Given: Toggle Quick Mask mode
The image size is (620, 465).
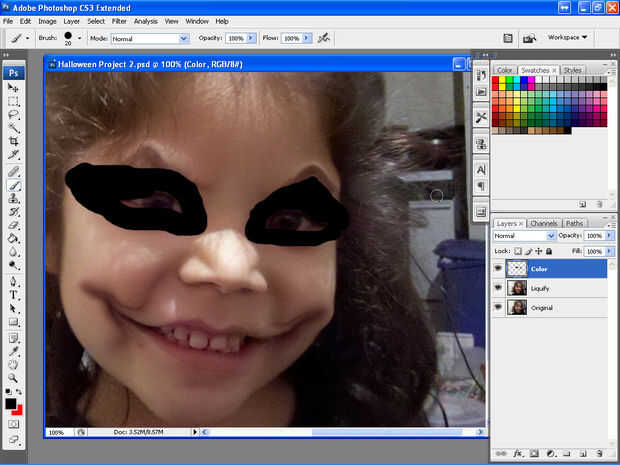Looking at the screenshot, I should 13,424.
